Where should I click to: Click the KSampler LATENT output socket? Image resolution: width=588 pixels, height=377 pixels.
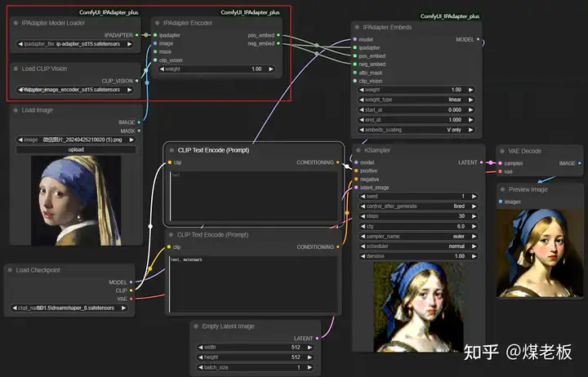[x=482, y=162]
